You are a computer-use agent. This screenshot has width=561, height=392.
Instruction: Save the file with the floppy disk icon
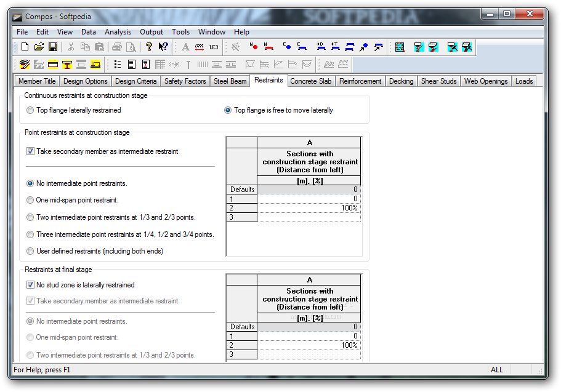tap(53, 47)
